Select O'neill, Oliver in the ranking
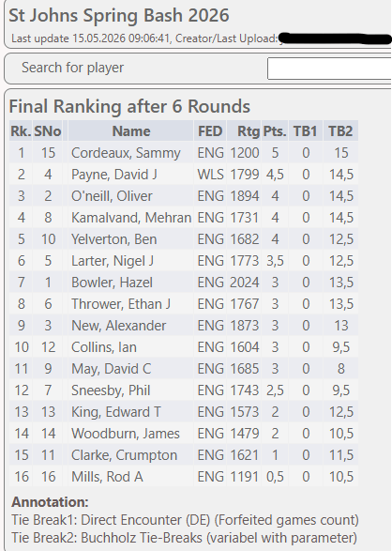Viewport: 392px width, 551px height. (112, 196)
